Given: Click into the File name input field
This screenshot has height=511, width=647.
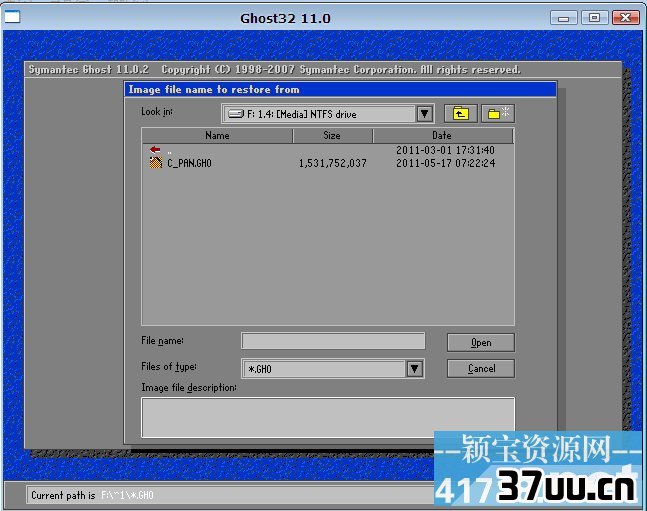Looking at the screenshot, I should [x=333, y=341].
